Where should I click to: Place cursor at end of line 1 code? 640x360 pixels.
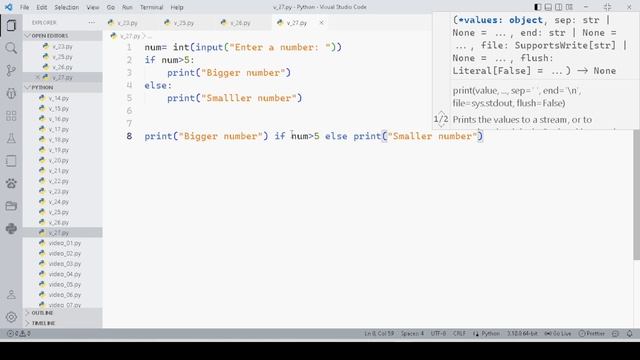[342, 47]
